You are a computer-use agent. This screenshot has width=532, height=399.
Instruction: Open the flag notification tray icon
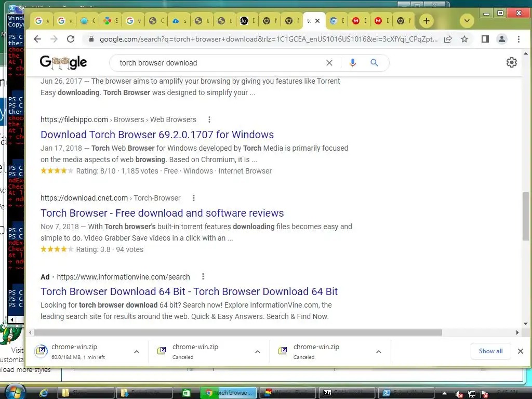pos(484,394)
